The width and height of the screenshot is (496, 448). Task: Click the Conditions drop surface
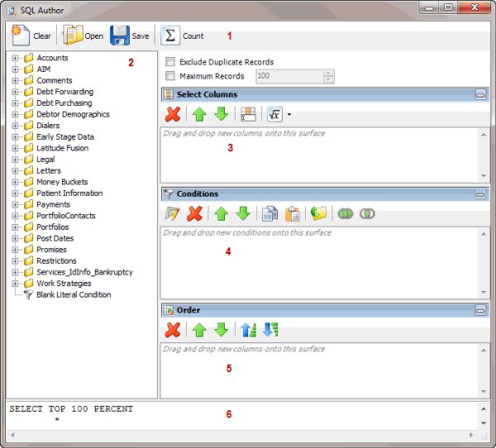click(320, 262)
